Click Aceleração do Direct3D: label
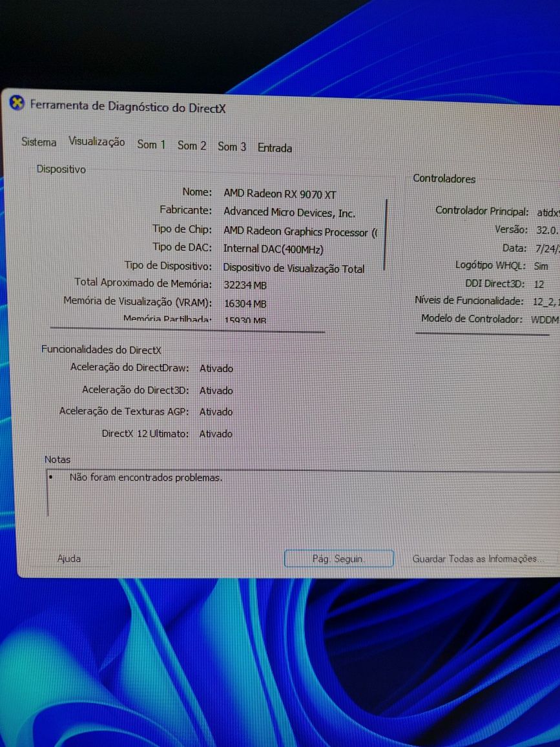This screenshot has width=560, height=747. click(x=135, y=390)
